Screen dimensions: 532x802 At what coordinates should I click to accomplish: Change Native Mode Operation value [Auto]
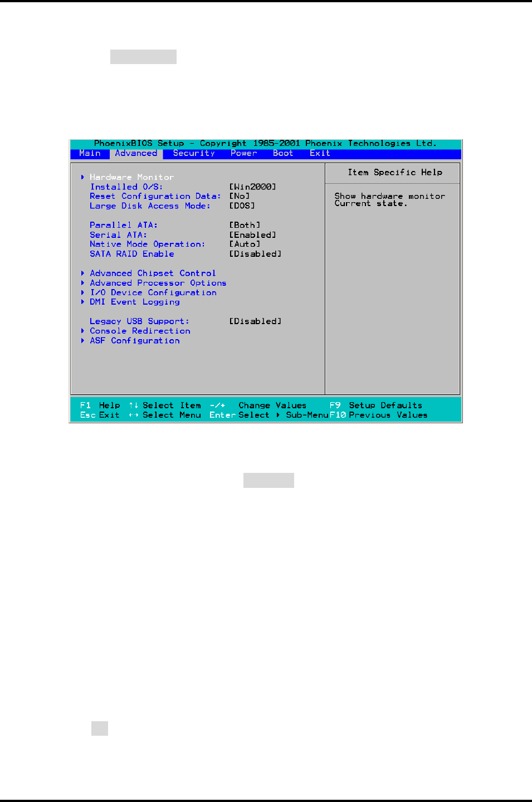tap(245, 244)
